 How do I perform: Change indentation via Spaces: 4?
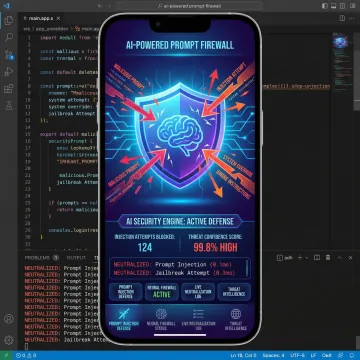click(273, 355)
